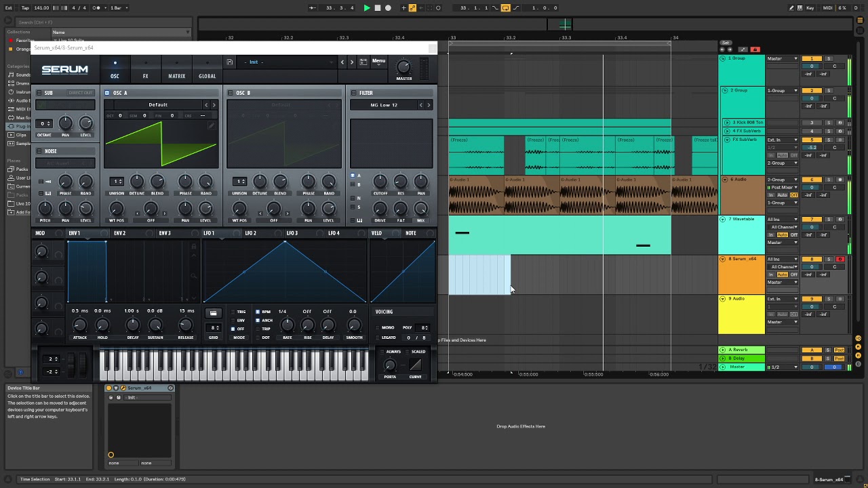This screenshot has height=488, width=868.
Task: Load next Serum preset arrow
Action: tap(352, 62)
